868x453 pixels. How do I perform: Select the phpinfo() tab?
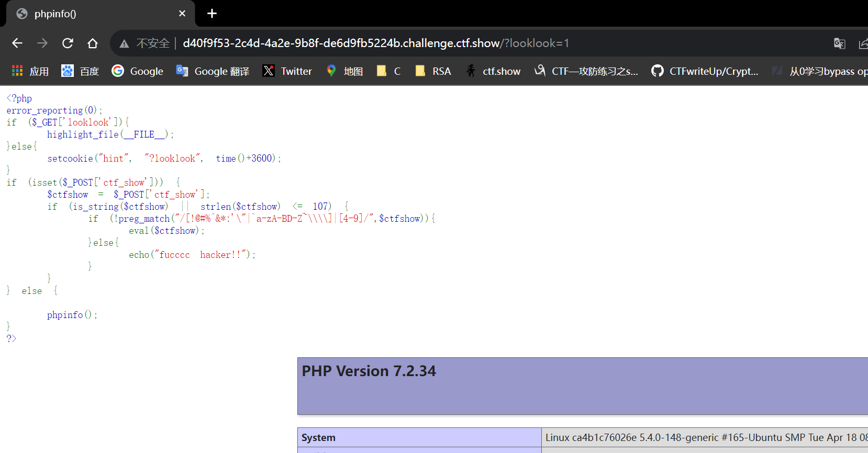[101, 14]
